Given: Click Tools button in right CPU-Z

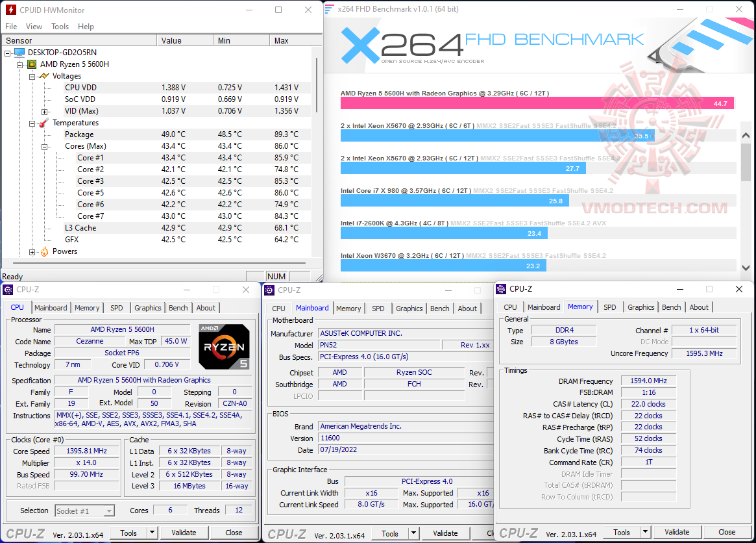Looking at the screenshot, I should coord(622,532).
